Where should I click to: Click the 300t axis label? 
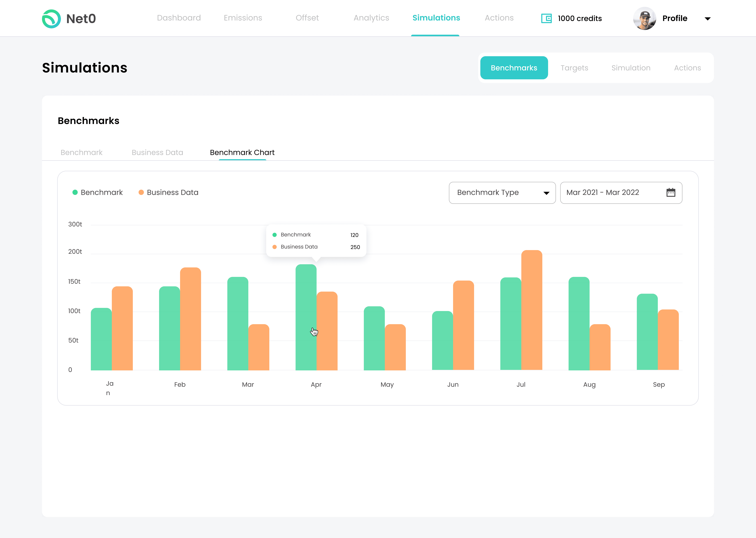pyautogui.click(x=75, y=224)
